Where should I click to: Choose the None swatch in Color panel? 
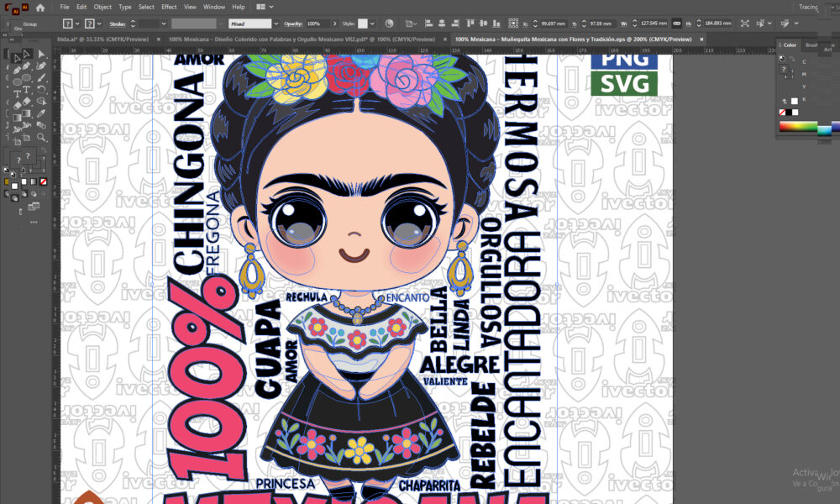(782, 113)
